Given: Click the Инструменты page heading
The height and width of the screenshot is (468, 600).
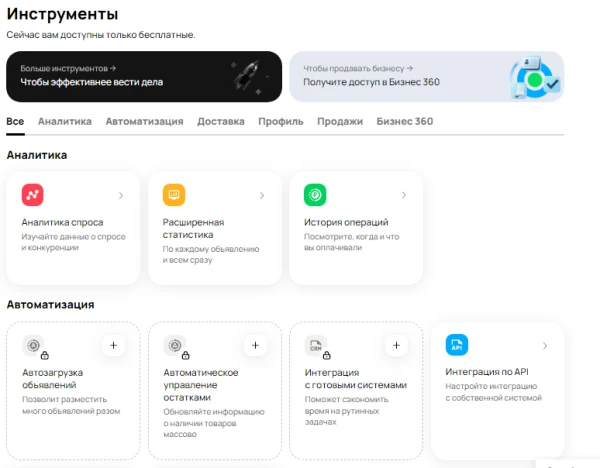Looking at the screenshot, I should click(62, 14).
